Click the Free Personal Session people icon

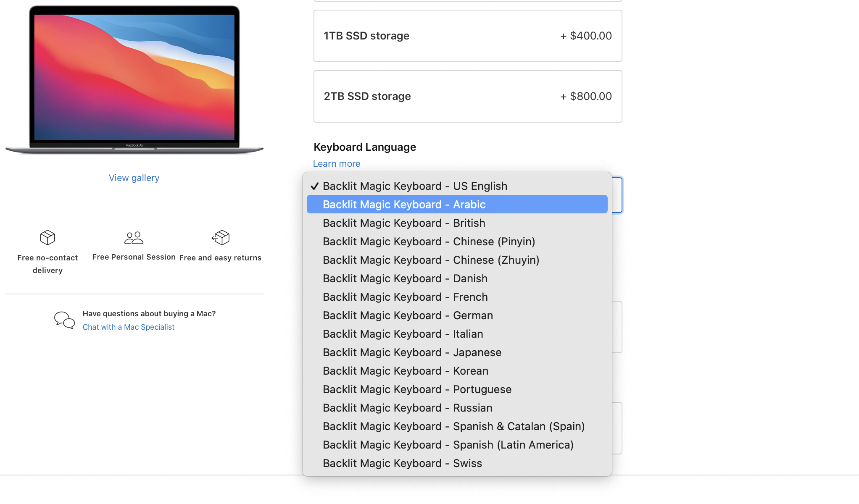tap(134, 238)
